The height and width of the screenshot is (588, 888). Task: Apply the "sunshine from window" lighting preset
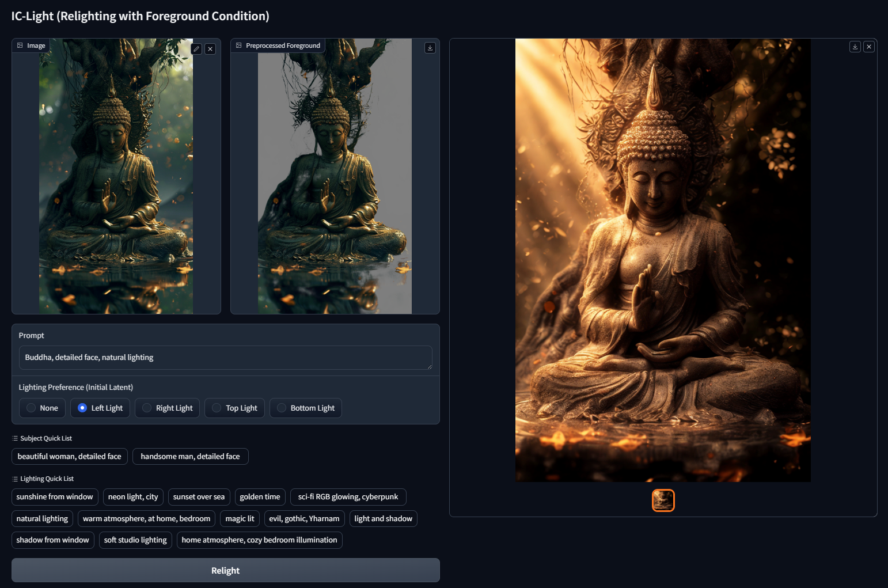[55, 496]
